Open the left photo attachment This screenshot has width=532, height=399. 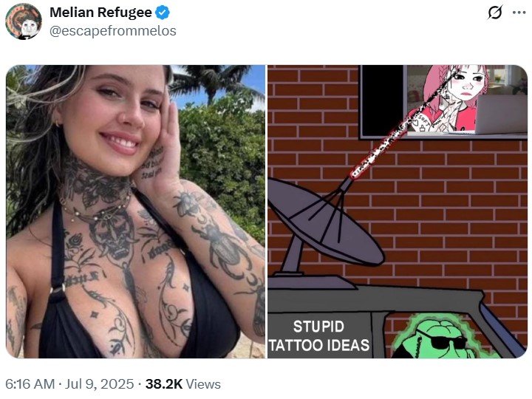coord(135,211)
